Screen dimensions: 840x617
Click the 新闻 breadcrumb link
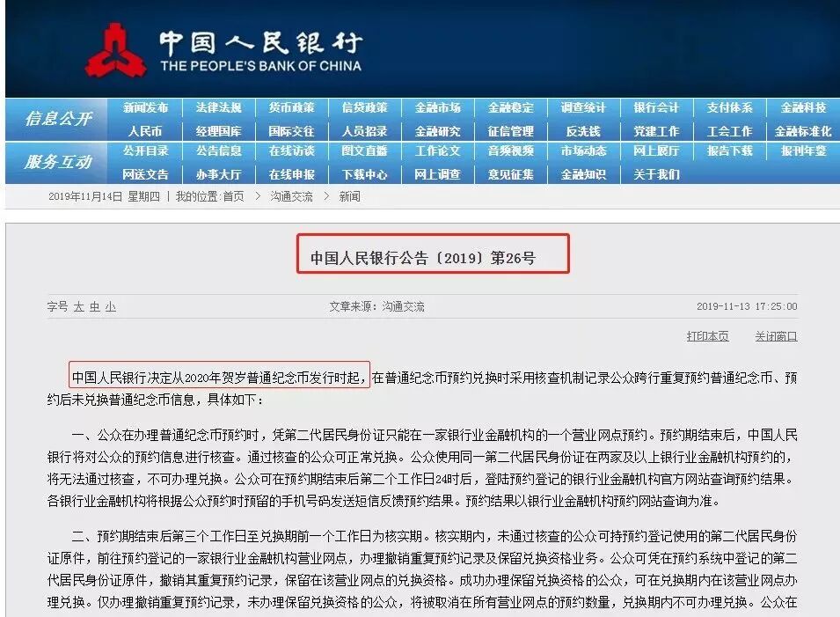click(350, 197)
